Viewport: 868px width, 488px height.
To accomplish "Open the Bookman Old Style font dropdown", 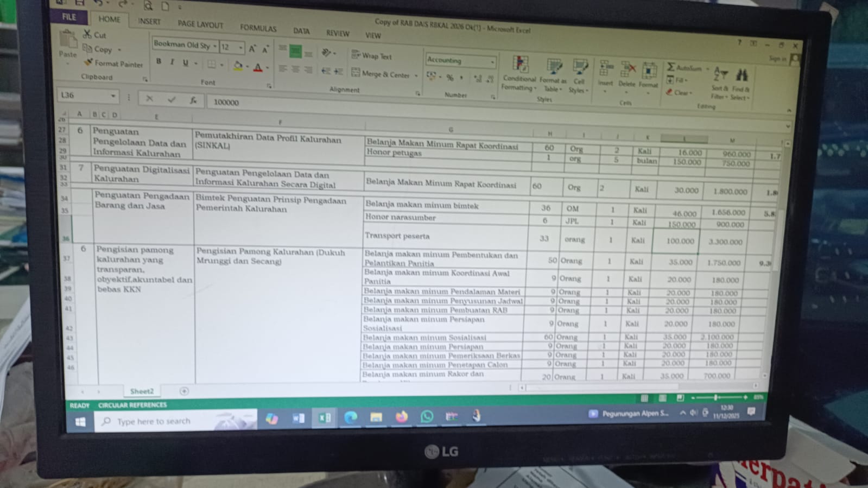I will pos(215,46).
